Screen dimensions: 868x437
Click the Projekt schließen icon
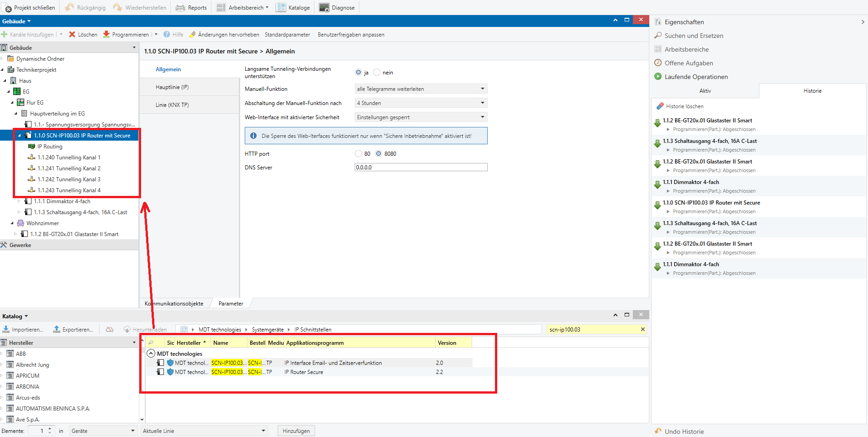click(7, 8)
